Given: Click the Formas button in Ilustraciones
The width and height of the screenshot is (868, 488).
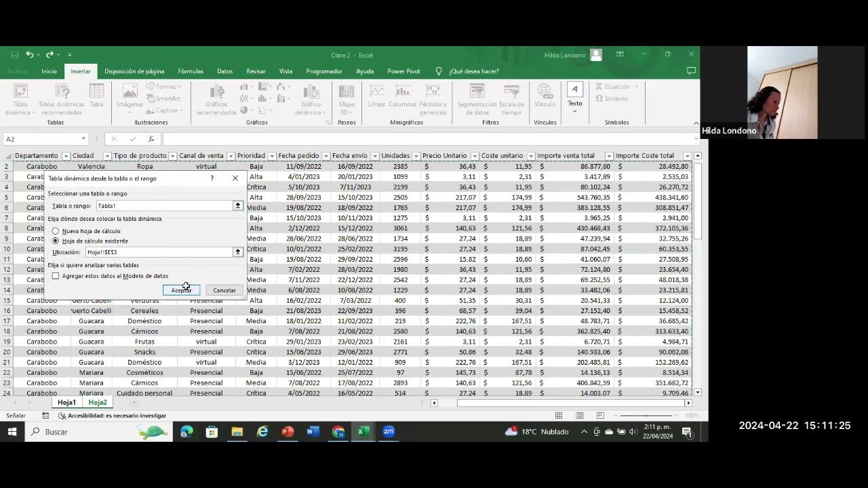Looking at the screenshot, I should 163,87.
